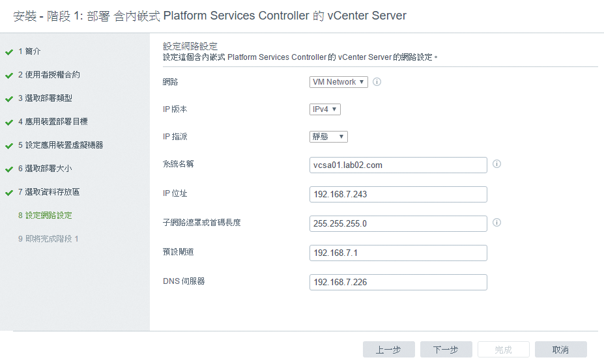Click the DNS server field 192.168.7.226

pyautogui.click(x=398, y=282)
